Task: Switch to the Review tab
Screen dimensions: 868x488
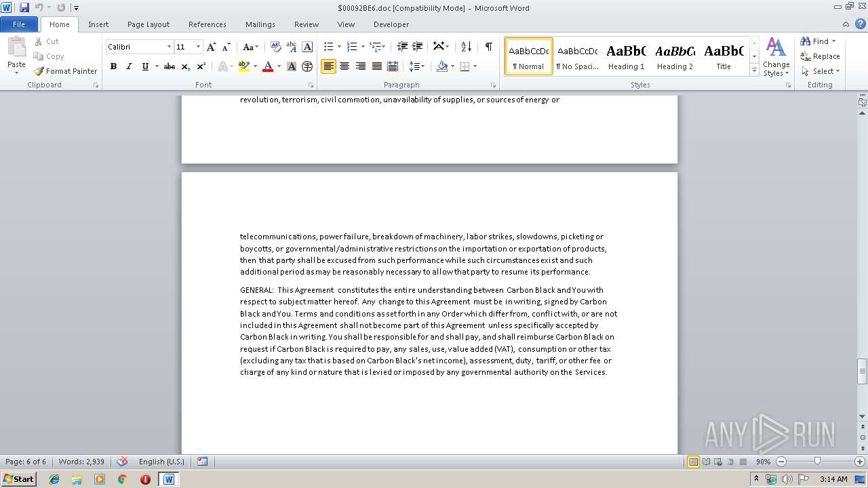Action: point(307,24)
